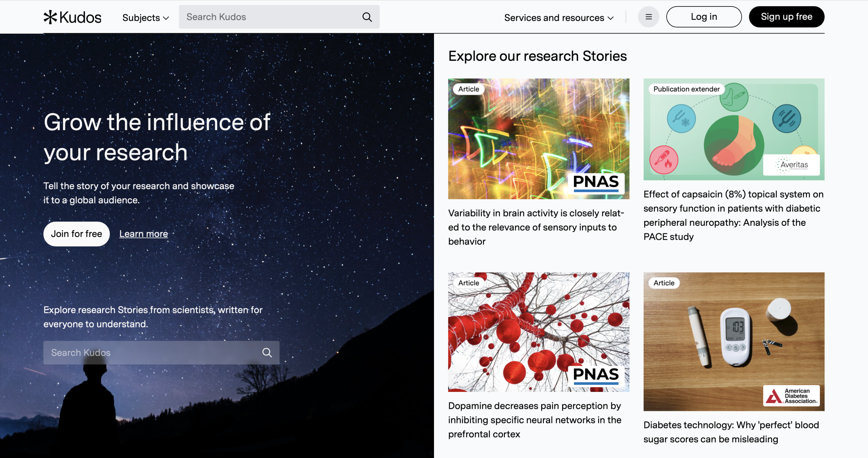Click the chevron next to Subjects
The image size is (868, 458).
pos(166,18)
